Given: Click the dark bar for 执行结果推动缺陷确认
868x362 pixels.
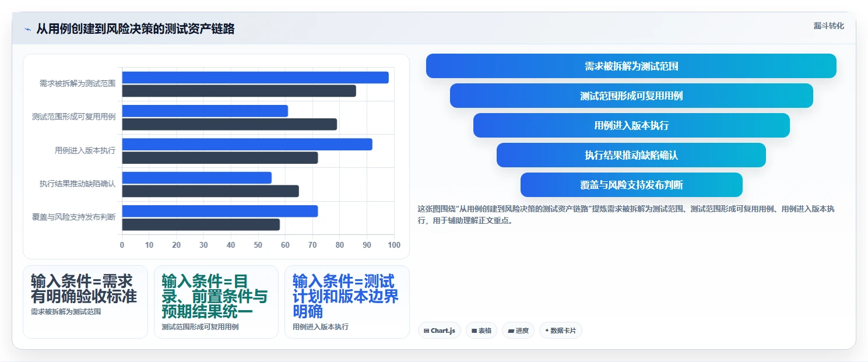Looking at the screenshot, I should point(210,191).
